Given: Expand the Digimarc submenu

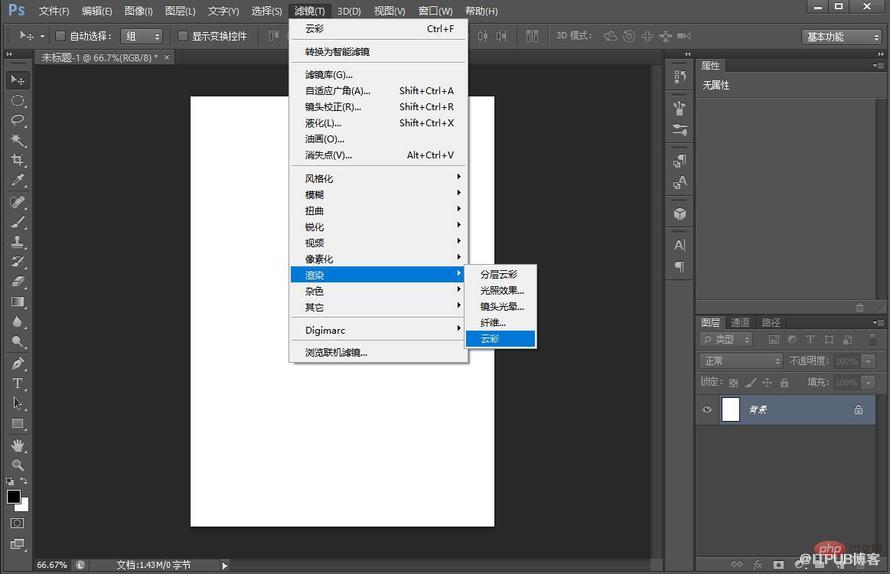Looking at the screenshot, I should coord(379,330).
